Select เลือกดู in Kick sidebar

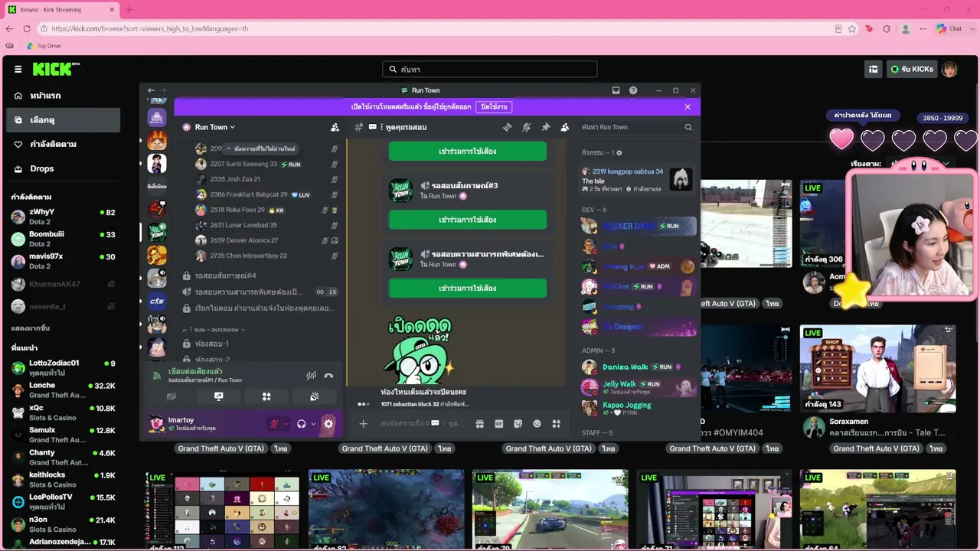pos(63,120)
